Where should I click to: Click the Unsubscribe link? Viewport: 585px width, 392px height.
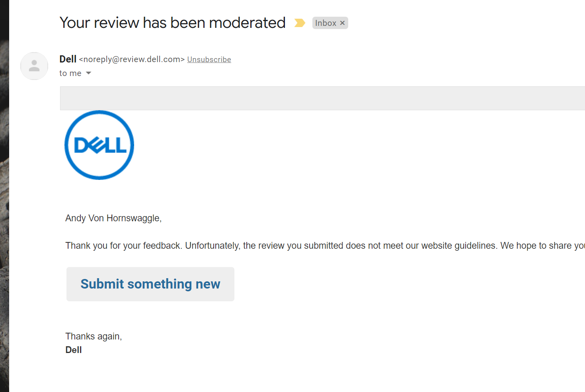[209, 60]
